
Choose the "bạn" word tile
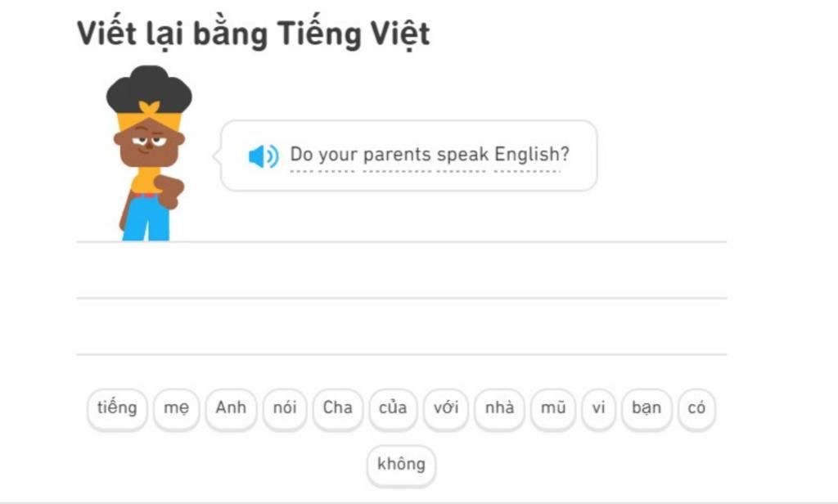point(647,409)
